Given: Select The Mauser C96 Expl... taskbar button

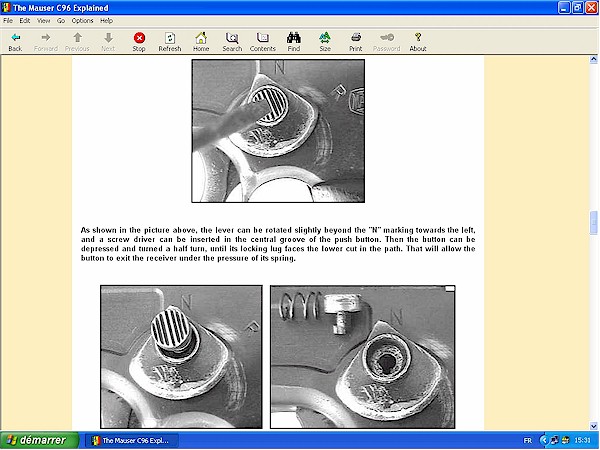Looking at the screenshot, I should [x=131, y=440].
